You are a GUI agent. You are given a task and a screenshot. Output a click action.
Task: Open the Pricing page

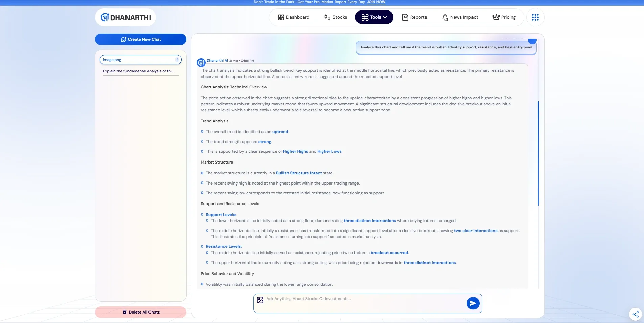(x=504, y=17)
